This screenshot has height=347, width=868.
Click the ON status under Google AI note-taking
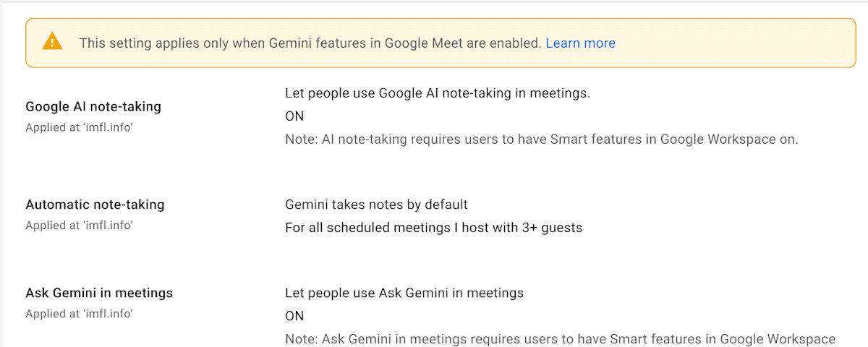tap(294, 116)
